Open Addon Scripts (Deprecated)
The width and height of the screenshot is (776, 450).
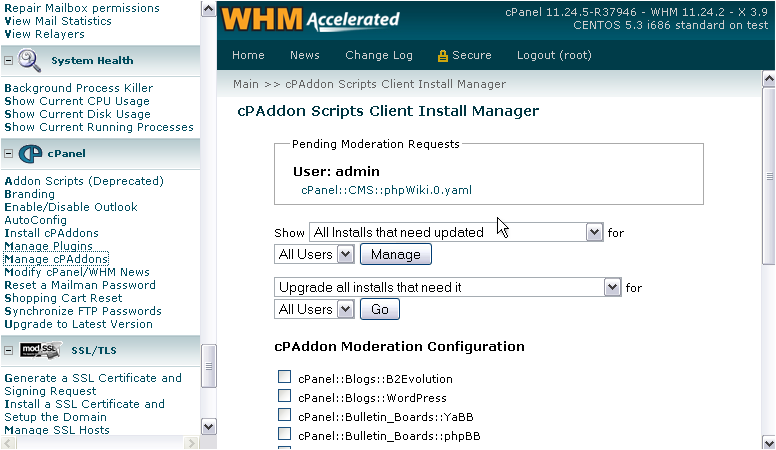pos(84,181)
